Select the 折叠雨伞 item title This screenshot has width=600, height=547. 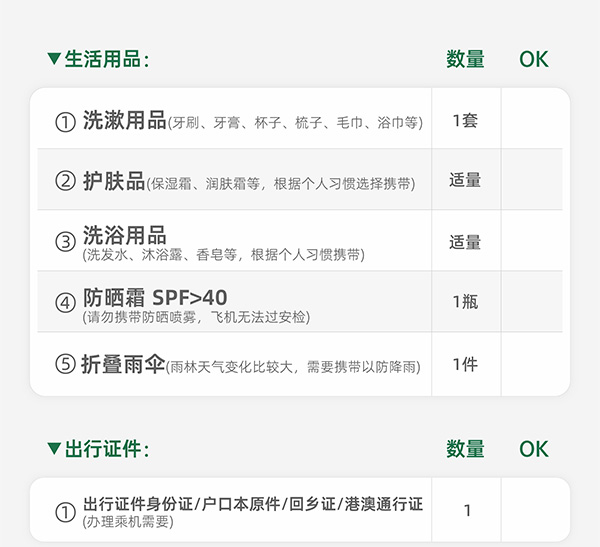tap(123, 364)
